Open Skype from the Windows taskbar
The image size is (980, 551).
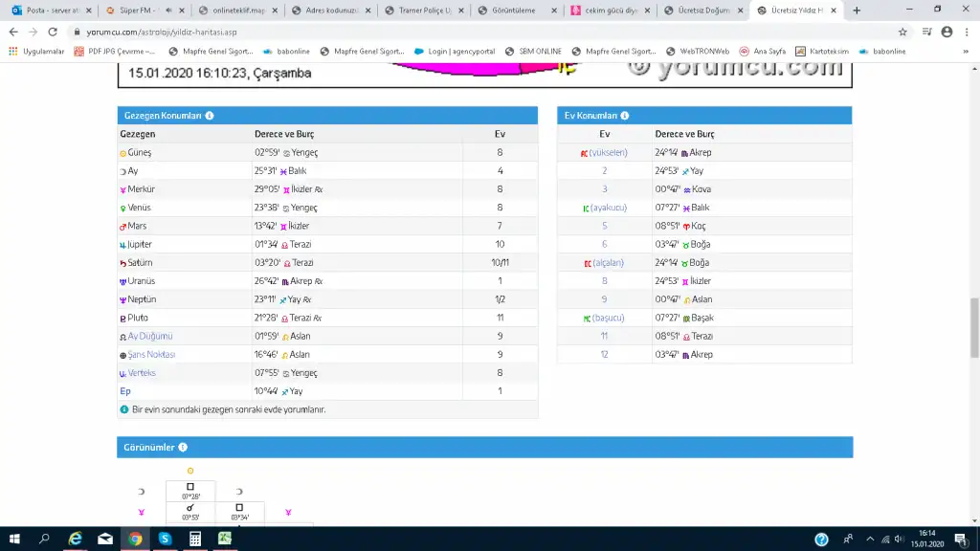pos(165,540)
